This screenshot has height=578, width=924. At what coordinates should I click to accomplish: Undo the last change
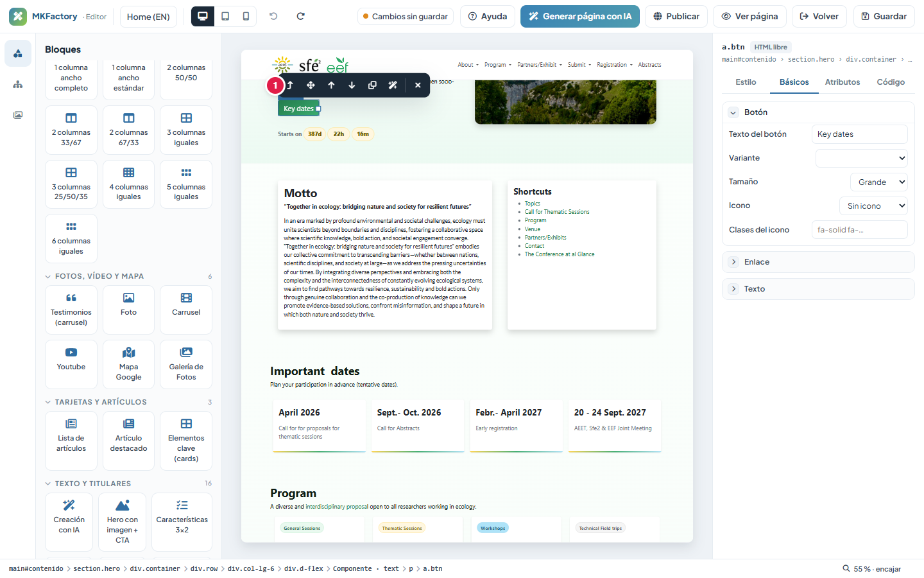coord(273,16)
